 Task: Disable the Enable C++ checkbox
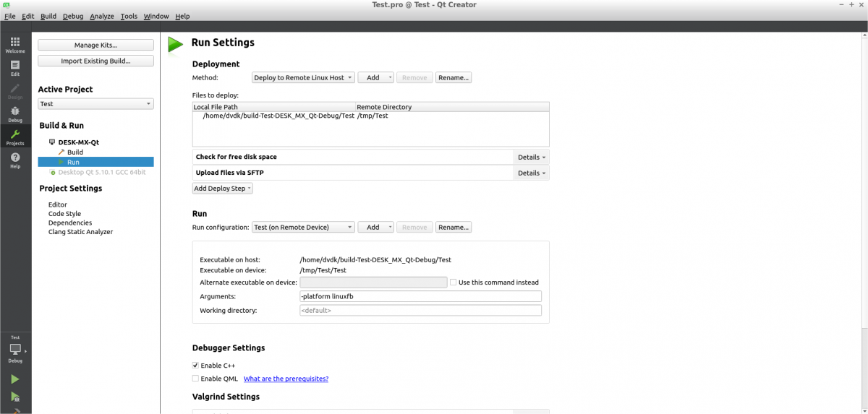(195, 366)
